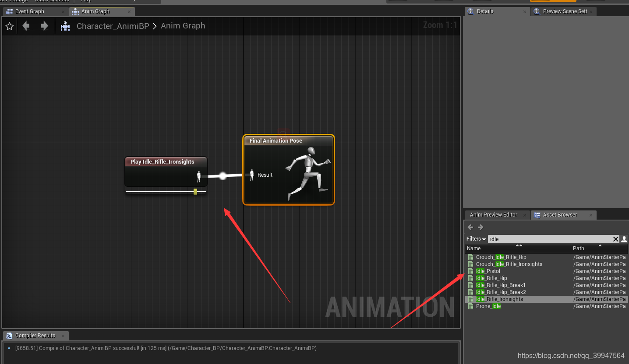Click the Asset Browser back arrow

pyautogui.click(x=470, y=227)
